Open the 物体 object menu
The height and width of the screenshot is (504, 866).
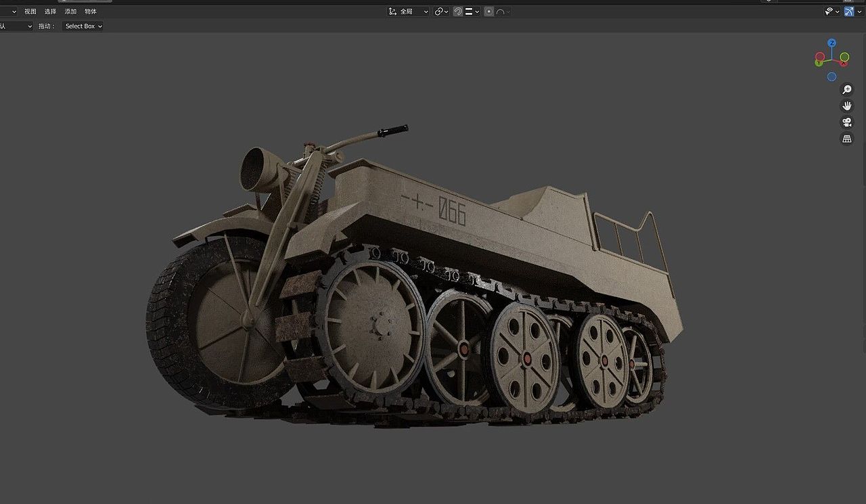(x=90, y=12)
